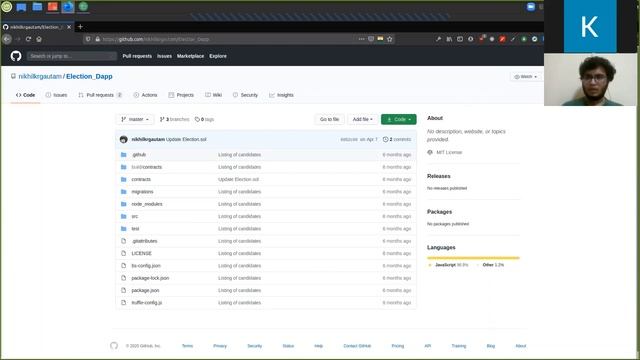The height and width of the screenshot is (360, 640).
Task: Click the Election_Dapp repository name link
Action: click(x=89, y=77)
